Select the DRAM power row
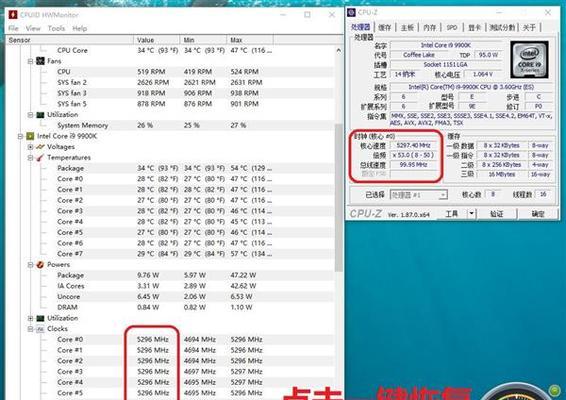The height and width of the screenshot is (400, 566). [170, 308]
